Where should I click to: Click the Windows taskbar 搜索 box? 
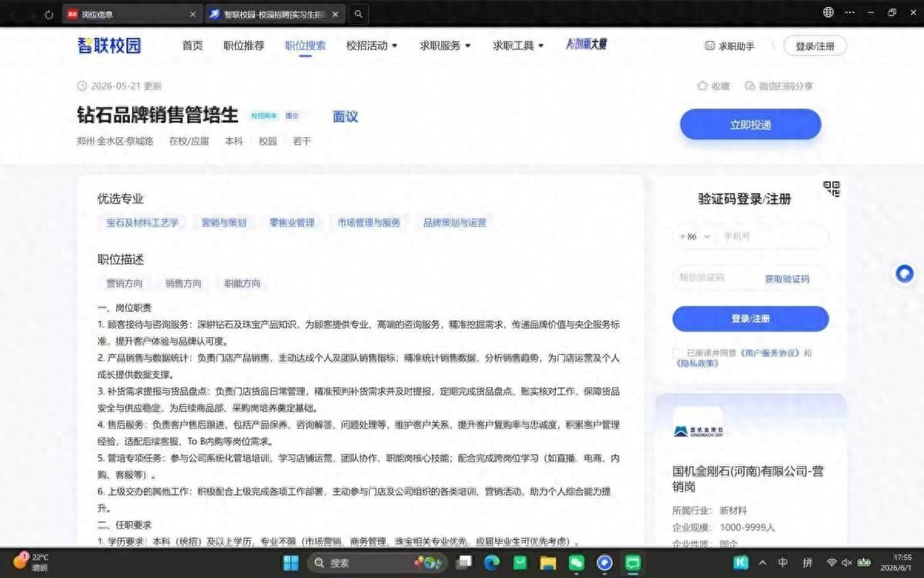377,563
